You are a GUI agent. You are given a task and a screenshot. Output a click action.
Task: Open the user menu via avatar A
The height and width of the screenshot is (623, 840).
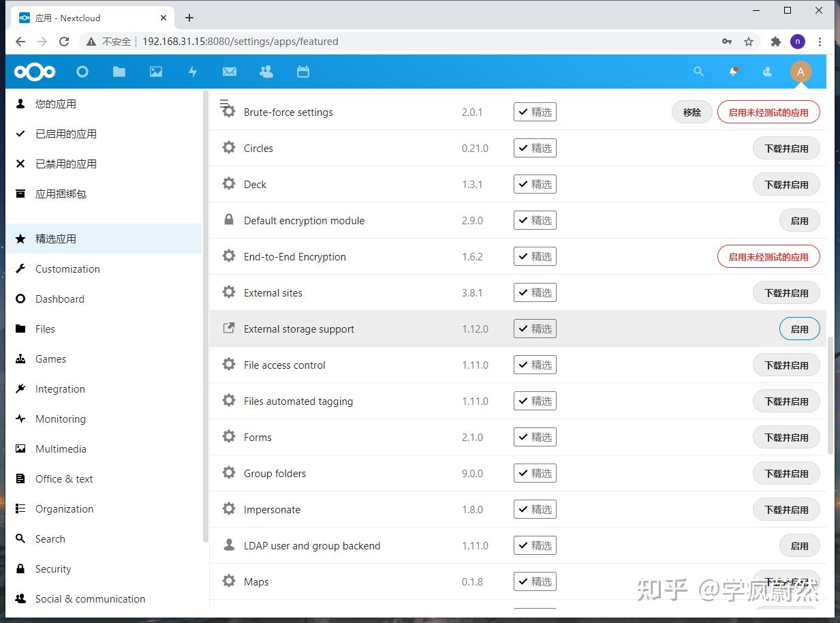(800, 72)
